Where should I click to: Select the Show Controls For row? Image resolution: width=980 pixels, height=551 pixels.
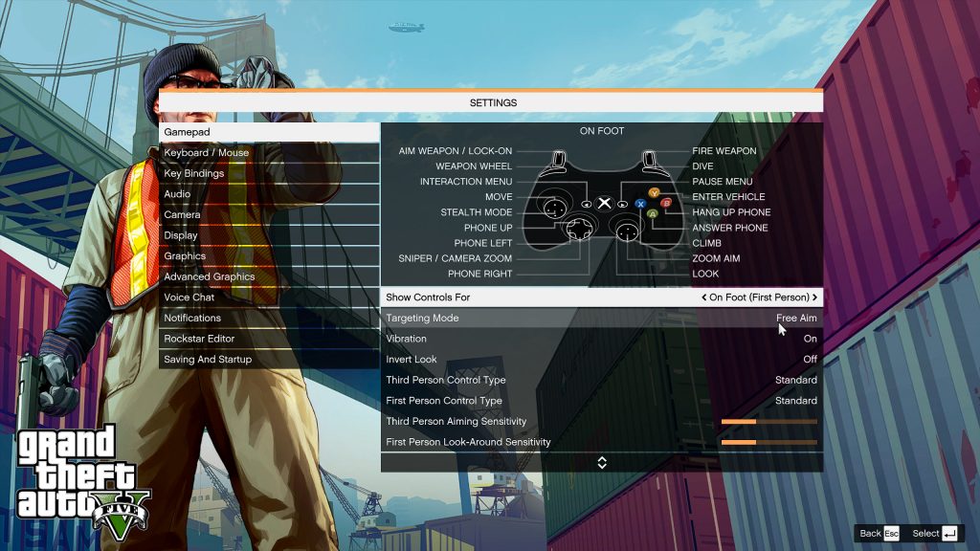(602, 298)
